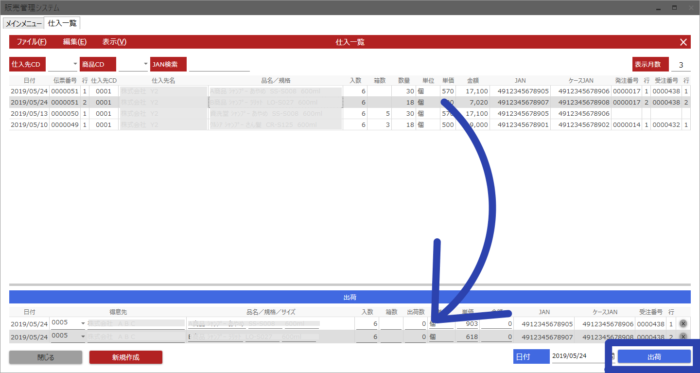Open the ファイル(F) menu
Viewport: 700px width, 373px height.
coord(32,42)
